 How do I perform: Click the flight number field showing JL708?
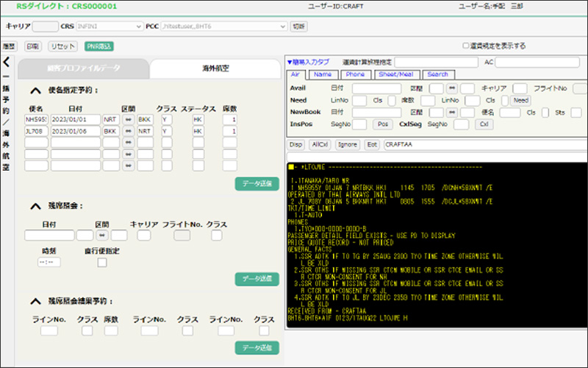click(x=36, y=131)
